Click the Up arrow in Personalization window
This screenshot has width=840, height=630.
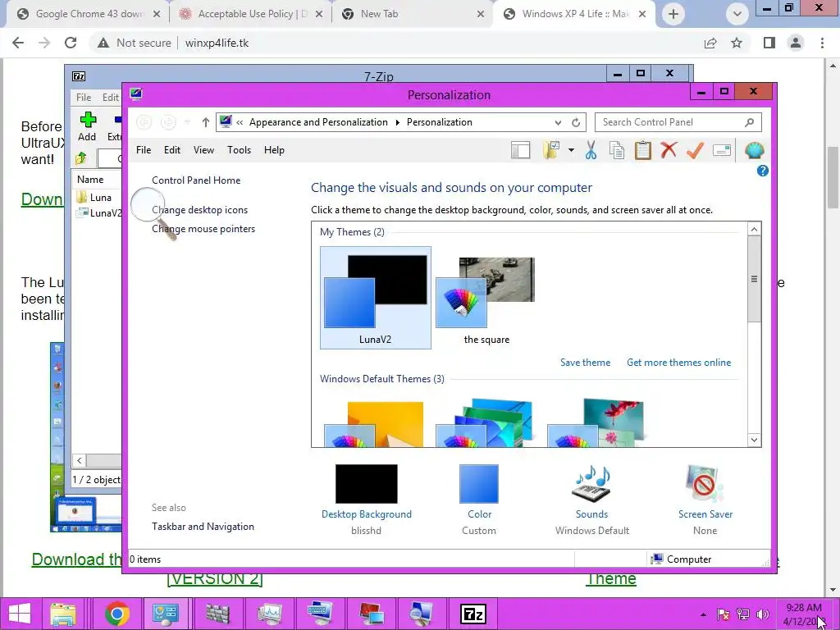click(x=205, y=123)
